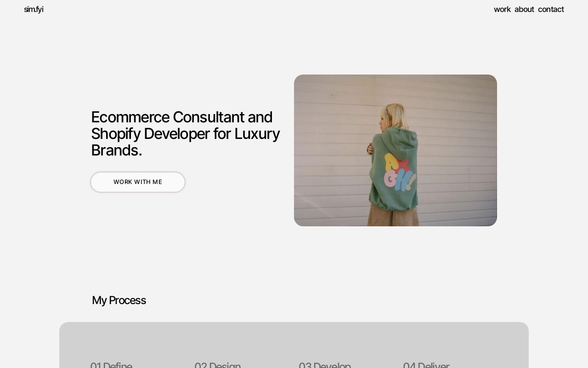Go to the work page in navigation
This screenshot has width=588, height=368.
(502, 9)
